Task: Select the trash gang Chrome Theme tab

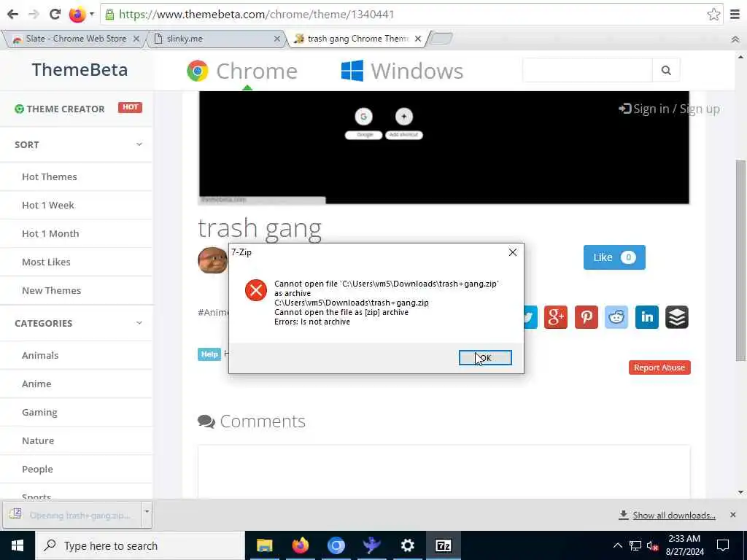Action: tap(358, 39)
